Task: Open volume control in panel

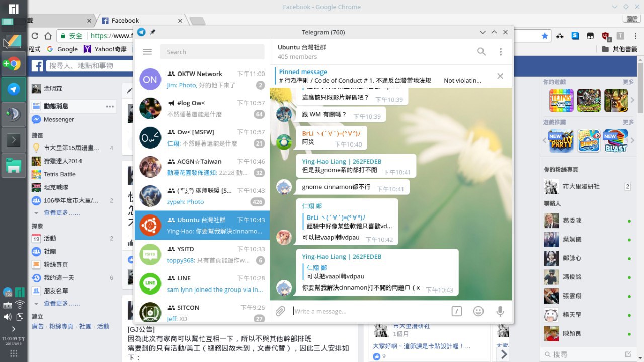Action: pos(7,316)
